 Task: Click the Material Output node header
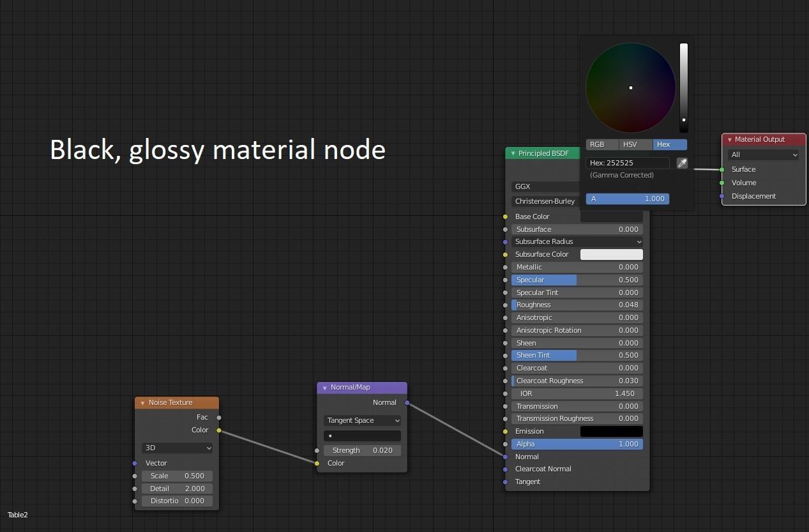tap(764, 139)
